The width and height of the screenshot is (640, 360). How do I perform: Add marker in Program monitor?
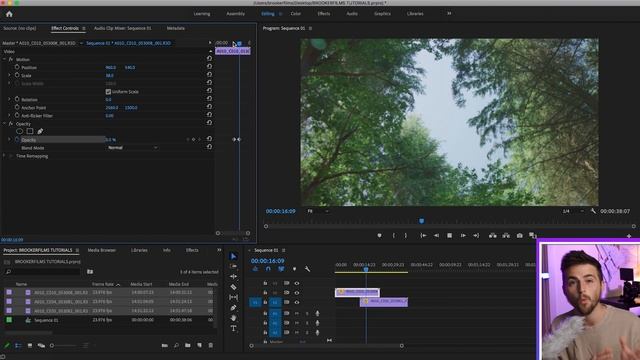(x=379, y=236)
